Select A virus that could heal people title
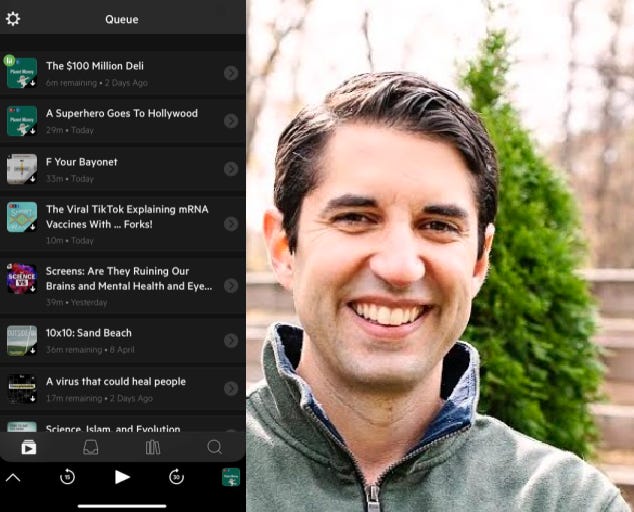The height and width of the screenshot is (512, 634). tap(116, 382)
